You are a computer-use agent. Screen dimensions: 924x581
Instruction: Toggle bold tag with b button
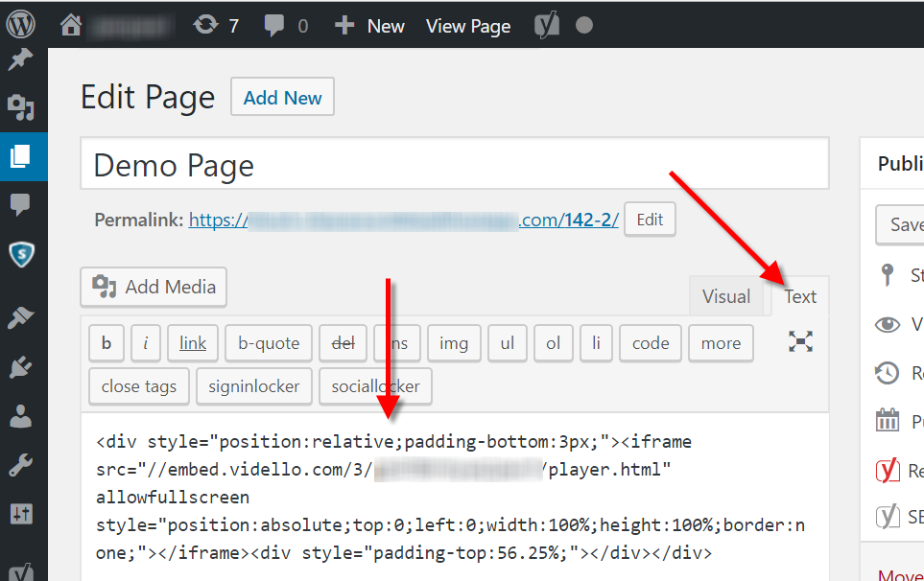pyautogui.click(x=107, y=343)
